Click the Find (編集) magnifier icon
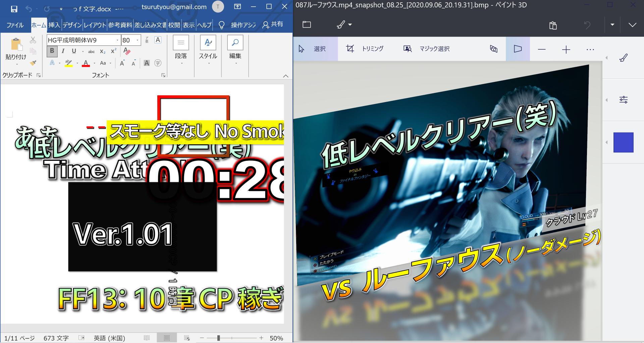Image resolution: width=644 pixels, height=343 pixels. click(235, 43)
